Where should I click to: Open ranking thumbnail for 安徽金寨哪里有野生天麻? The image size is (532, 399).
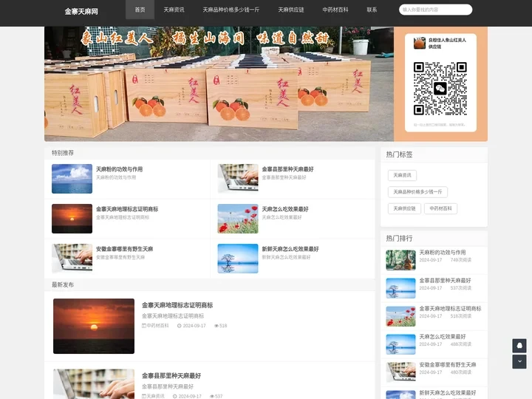pos(400,372)
